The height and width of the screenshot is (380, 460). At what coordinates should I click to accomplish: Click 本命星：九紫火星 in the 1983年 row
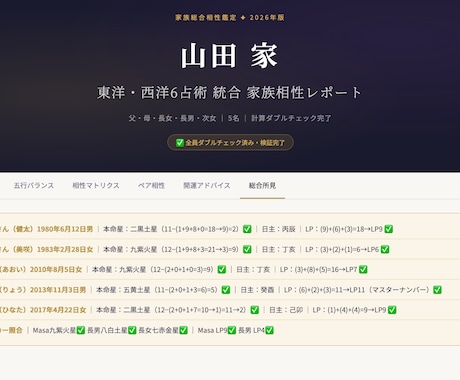pos(130,249)
